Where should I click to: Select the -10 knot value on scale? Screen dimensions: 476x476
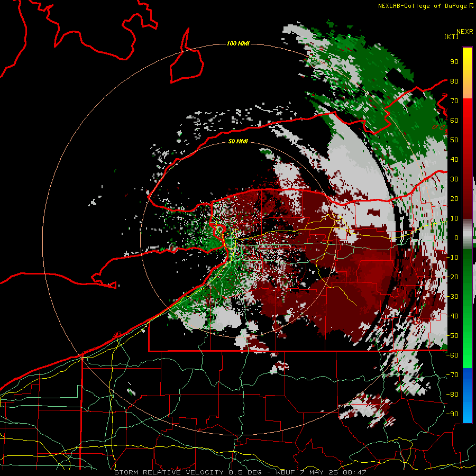coord(452,258)
